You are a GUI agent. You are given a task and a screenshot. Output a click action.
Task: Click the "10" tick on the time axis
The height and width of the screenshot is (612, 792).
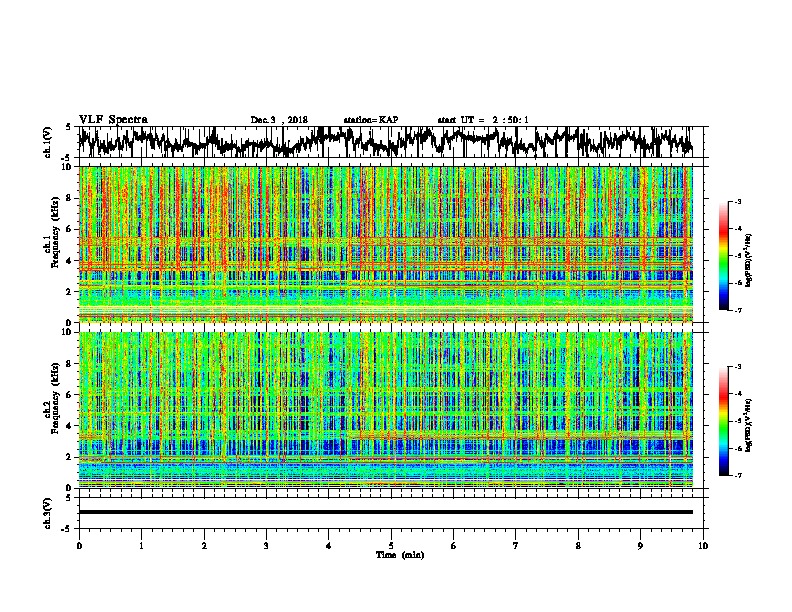(x=703, y=546)
